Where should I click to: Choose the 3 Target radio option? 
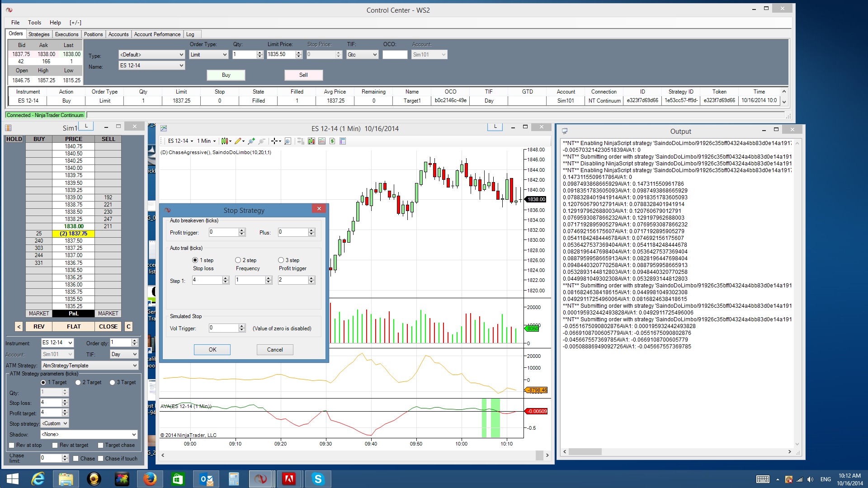(x=113, y=383)
